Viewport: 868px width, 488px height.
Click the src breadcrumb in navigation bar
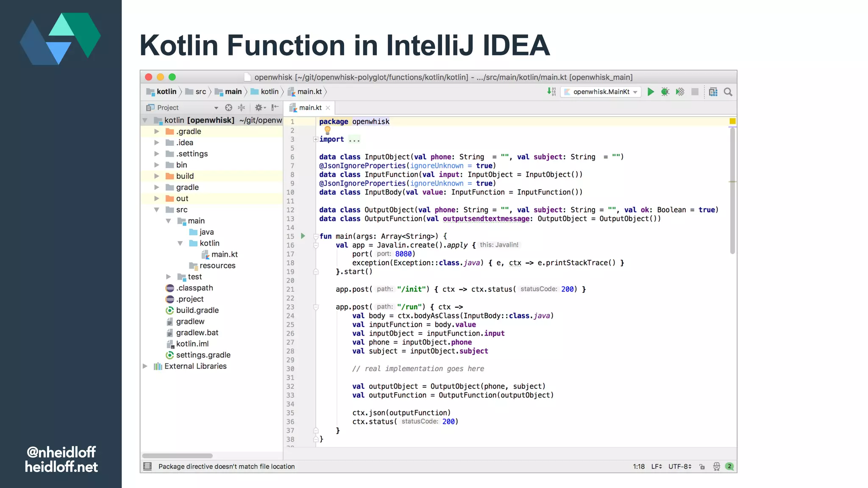click(196, 91)
